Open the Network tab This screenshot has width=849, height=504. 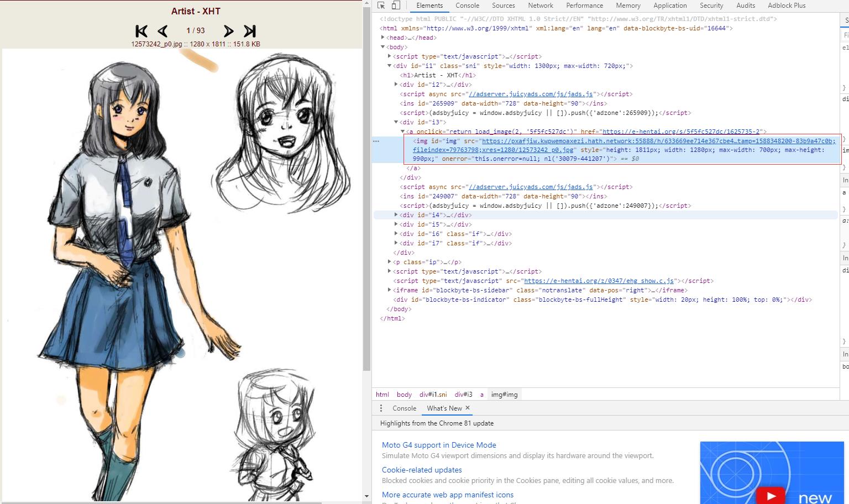541,6
